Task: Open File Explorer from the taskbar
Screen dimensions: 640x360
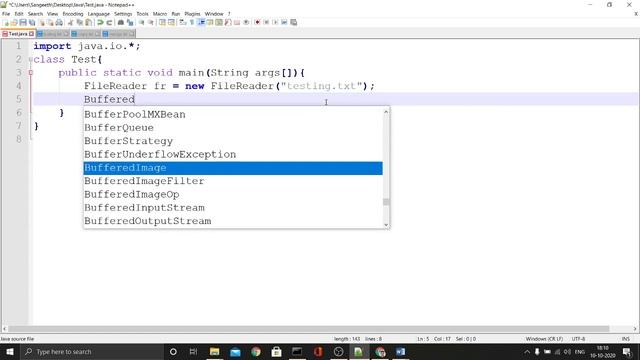Action: pos(214,351)
